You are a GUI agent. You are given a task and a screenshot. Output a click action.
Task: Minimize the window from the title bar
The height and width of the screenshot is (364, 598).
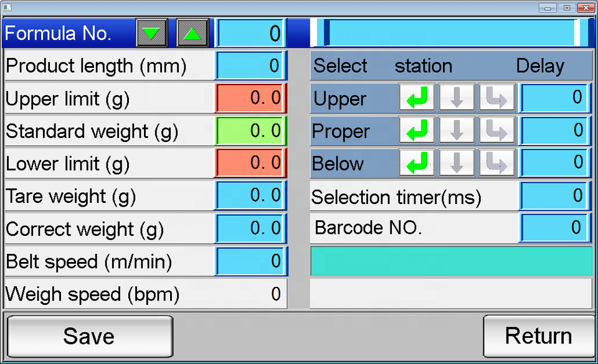(x=548, y=7)
